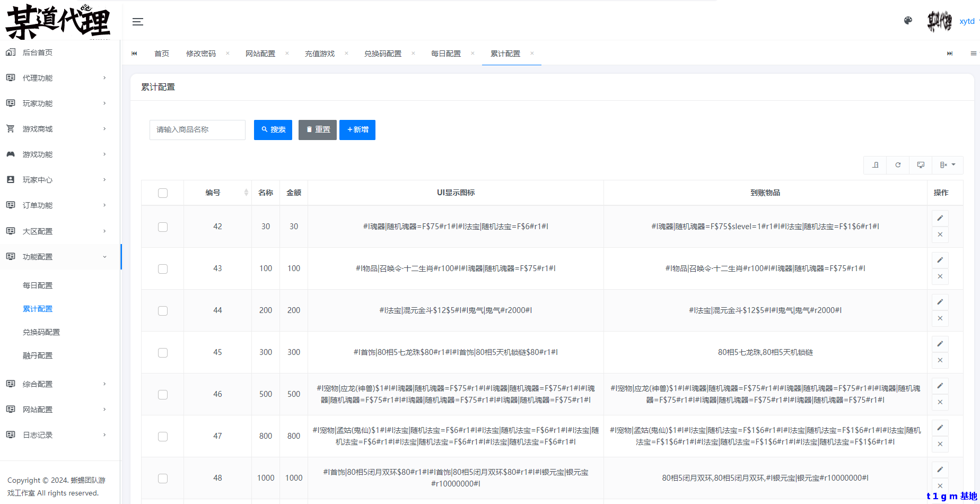
Task: Click delete X icon for row 43
Action: click(x=940, y=276)
